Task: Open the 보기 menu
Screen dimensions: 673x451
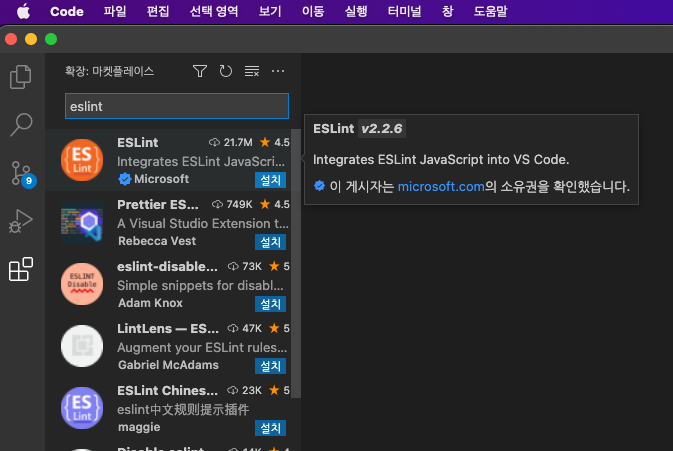Action: pyautogui.click(x=270, y=12)
